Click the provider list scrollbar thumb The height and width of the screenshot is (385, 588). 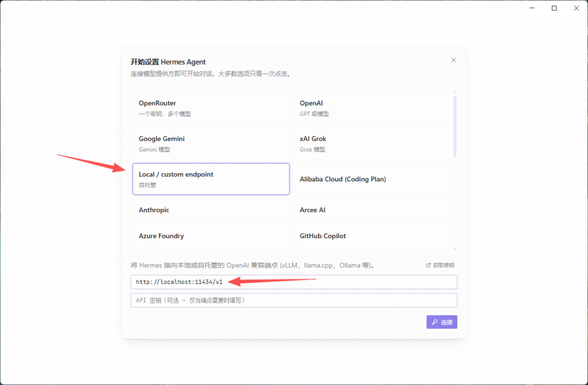point(455,126)
